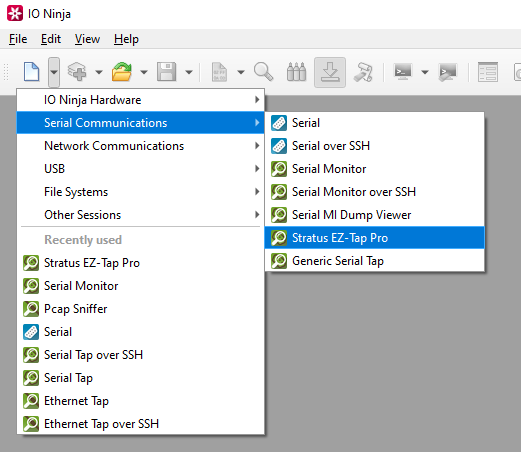The height and width of the screenshot is (452, 521).
Task: Open dropdown beside terminal monitor icon
Action: click(x=425, y=72)
